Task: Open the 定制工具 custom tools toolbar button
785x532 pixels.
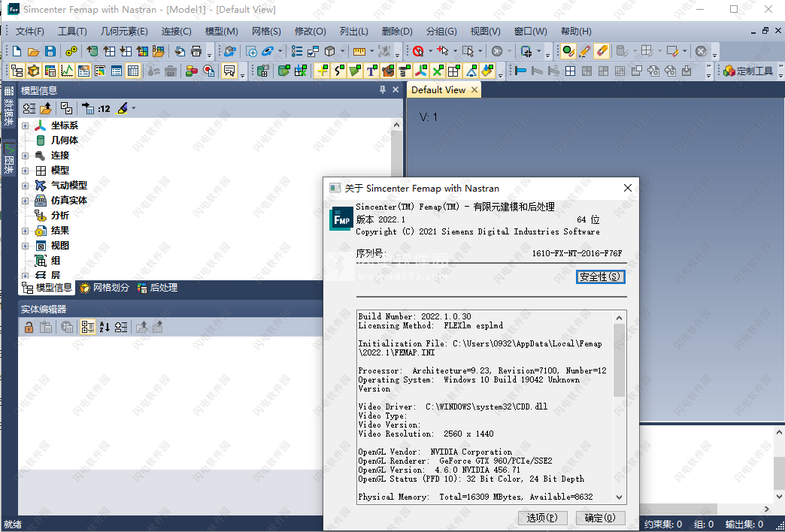Action: point(748,71)
